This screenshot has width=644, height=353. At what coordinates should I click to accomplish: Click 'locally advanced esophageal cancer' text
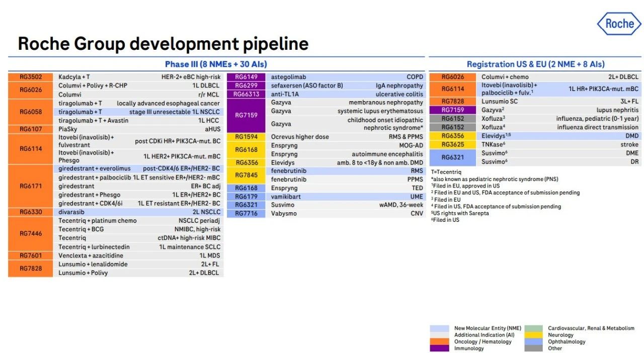pyautogui.click(x=169, y=103)
